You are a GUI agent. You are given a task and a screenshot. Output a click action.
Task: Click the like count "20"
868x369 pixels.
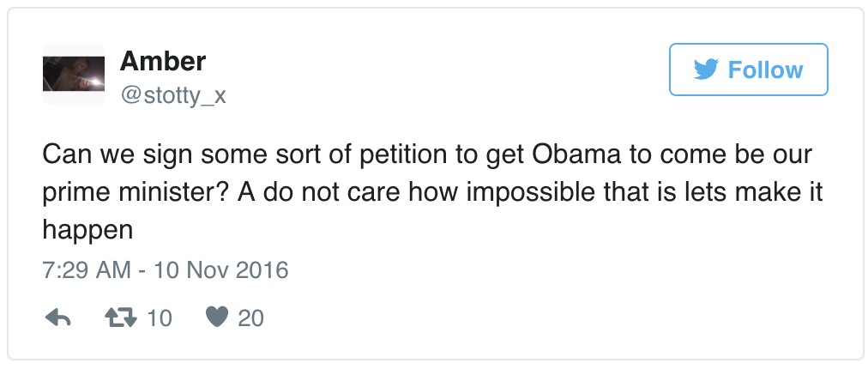tap(250, 318)
